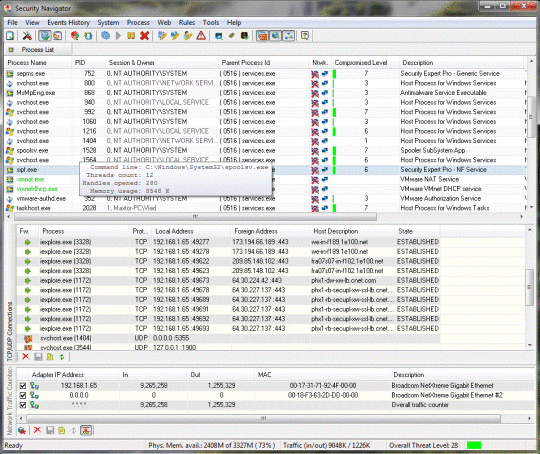Click the connections list vertical scrollbar thumb

529,287
